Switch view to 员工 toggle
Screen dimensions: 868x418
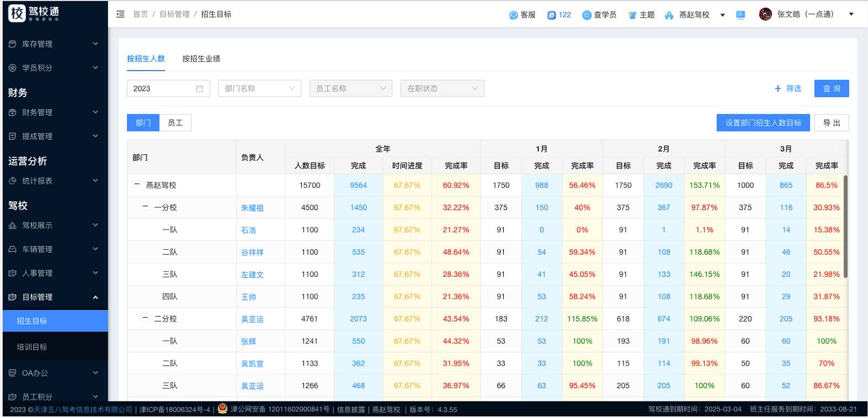coord(175,123)
